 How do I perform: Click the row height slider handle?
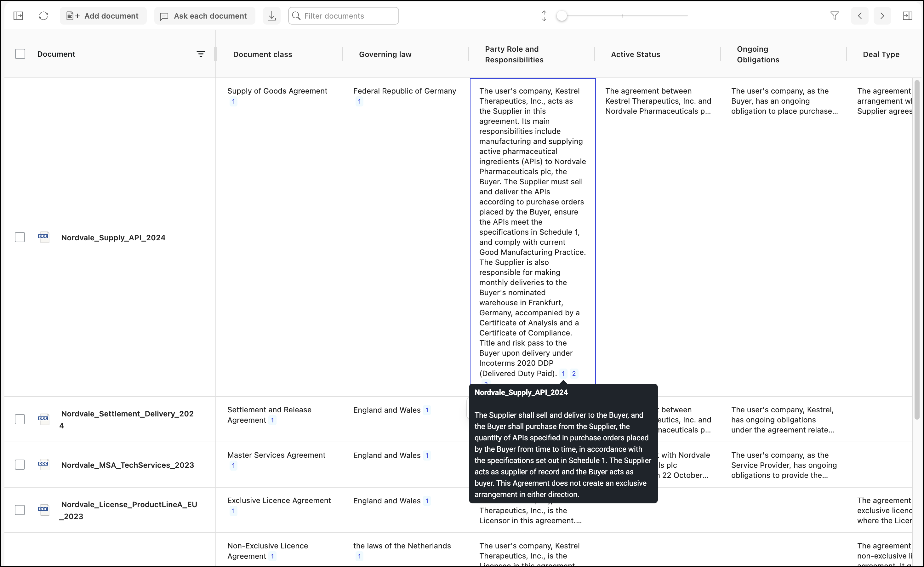coord(562,16)
